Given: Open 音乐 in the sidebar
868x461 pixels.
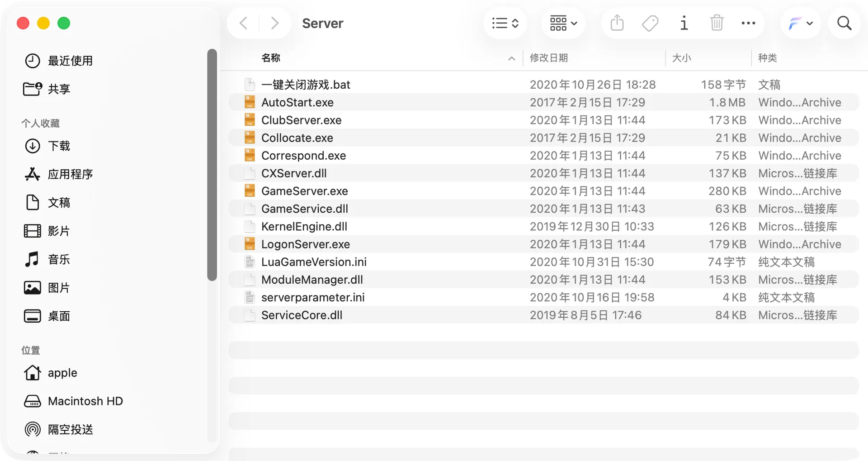Looking at the screenshot, I should pyautogui.click(x=47, y=259).
